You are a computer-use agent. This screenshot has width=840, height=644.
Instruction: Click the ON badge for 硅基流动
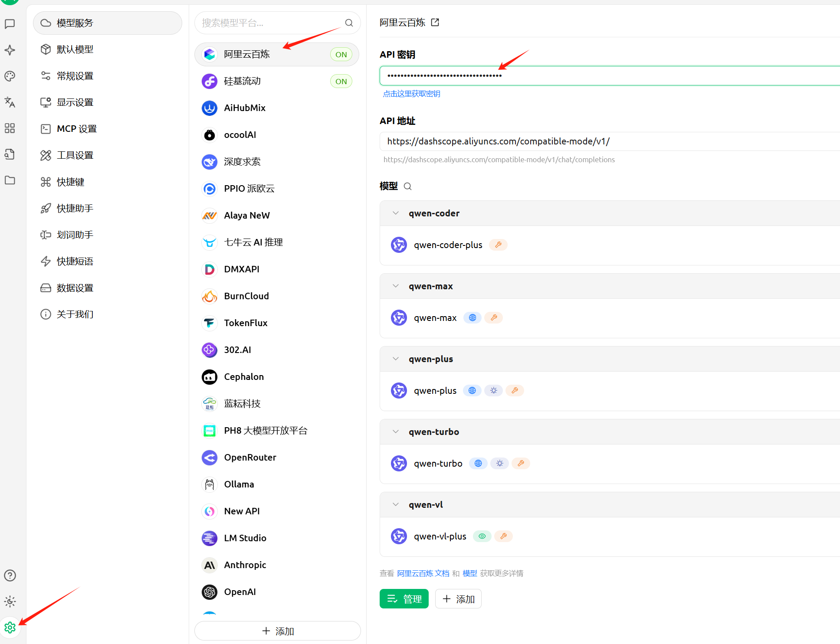[x=341, y=82]
